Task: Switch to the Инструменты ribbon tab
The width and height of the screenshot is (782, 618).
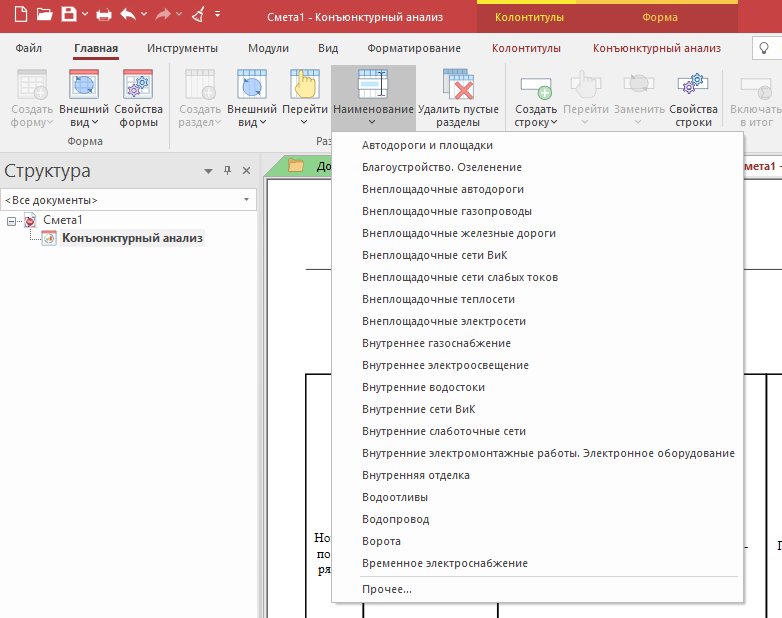Action: point(182,48)
